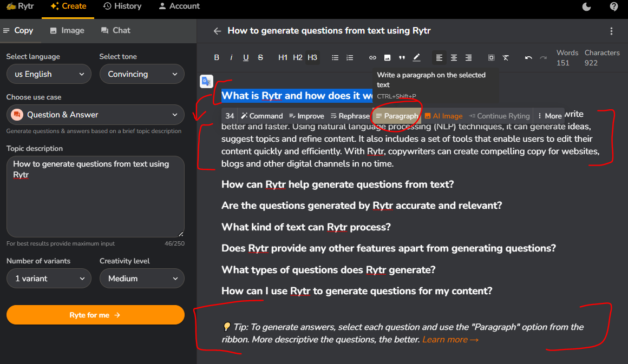Open the document options three-dot menu
This screenshot has width=628, height=364.
pyautogui.click(x=611, y=31)
